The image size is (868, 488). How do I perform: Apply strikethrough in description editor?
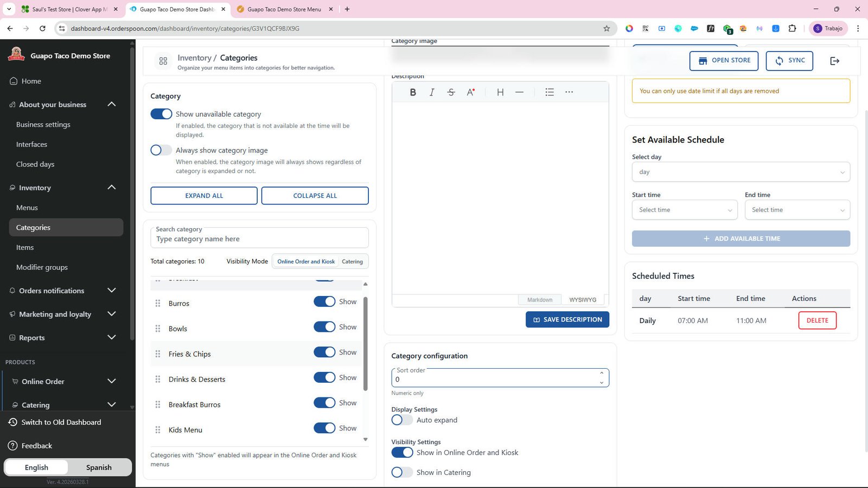pyautogui.click(x=451, y=92)
